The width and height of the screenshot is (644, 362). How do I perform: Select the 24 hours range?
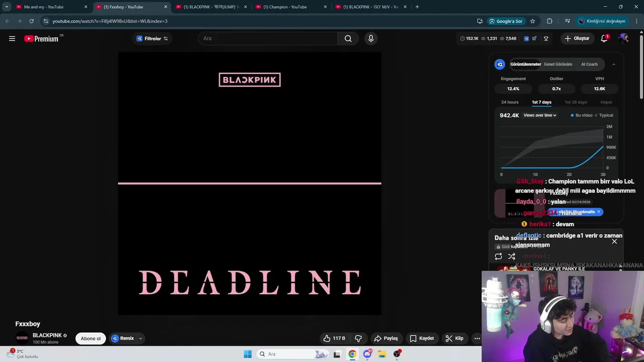pyautogui.click(x=510, y=102)
